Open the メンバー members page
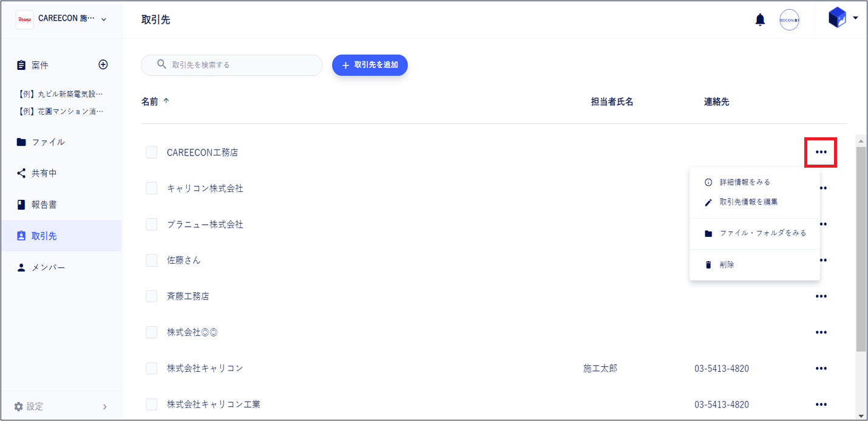The width and height of the screenshot is (868, 421). point(48,267)
